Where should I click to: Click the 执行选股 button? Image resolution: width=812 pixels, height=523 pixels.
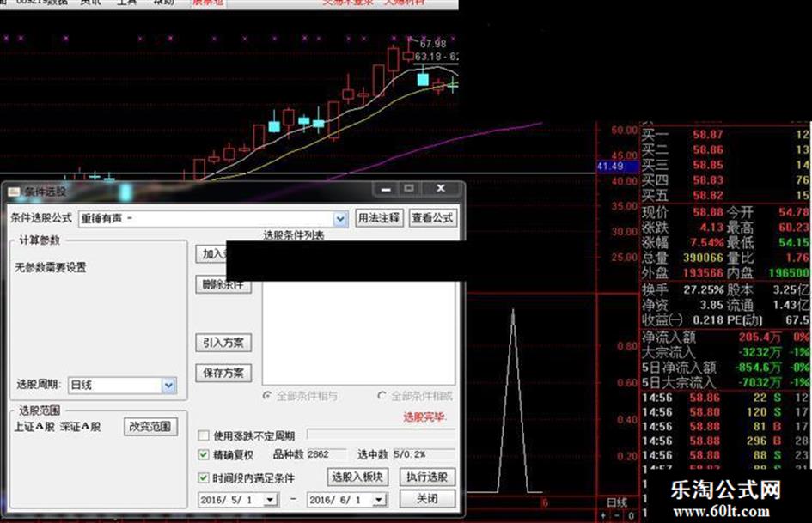427,477
